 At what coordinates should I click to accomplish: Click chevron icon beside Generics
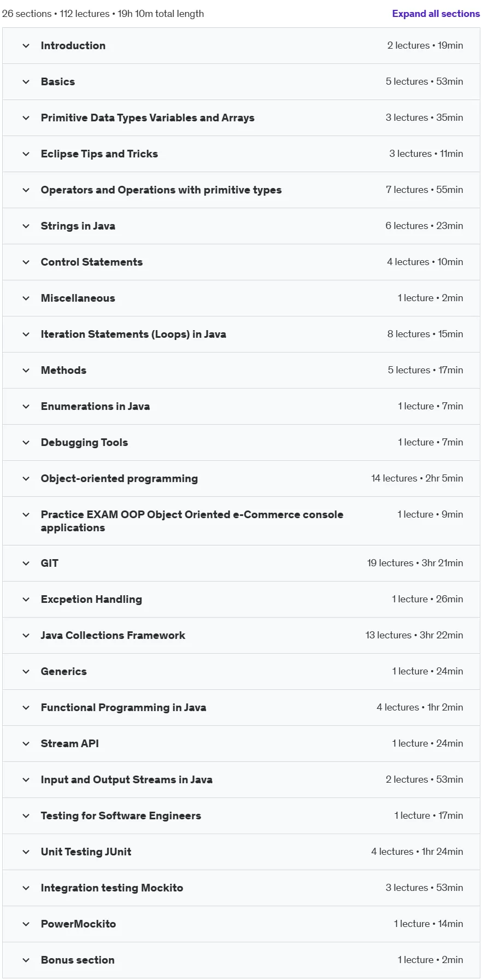tap(26, 672)
